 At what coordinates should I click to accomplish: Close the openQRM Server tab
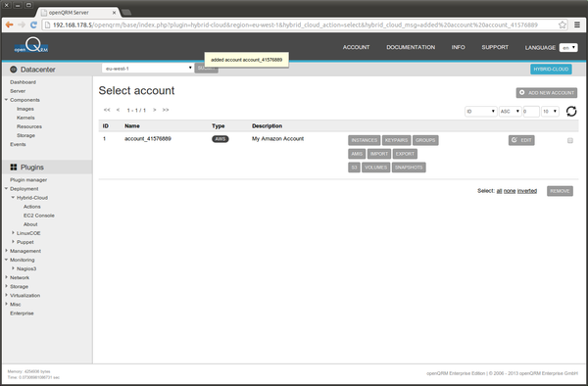114,13
